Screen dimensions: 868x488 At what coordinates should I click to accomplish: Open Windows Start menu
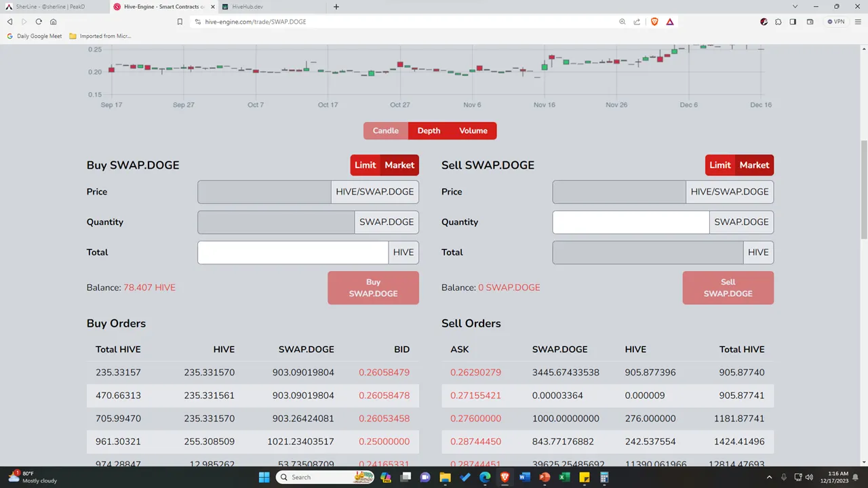coord(264,477)
